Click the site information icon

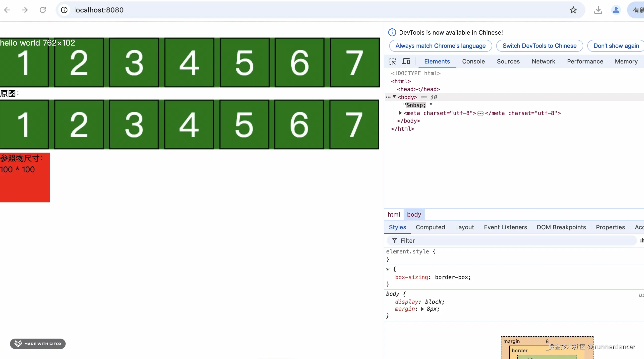coord(64,10)
